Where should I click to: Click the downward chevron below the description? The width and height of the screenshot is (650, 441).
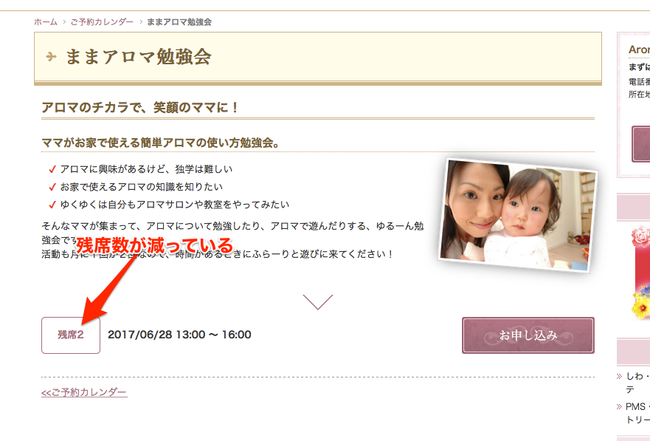tap(318, 302)
